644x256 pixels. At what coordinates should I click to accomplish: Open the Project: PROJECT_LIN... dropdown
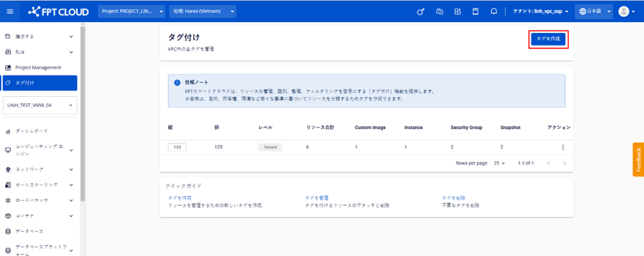(x=132, y=12)
